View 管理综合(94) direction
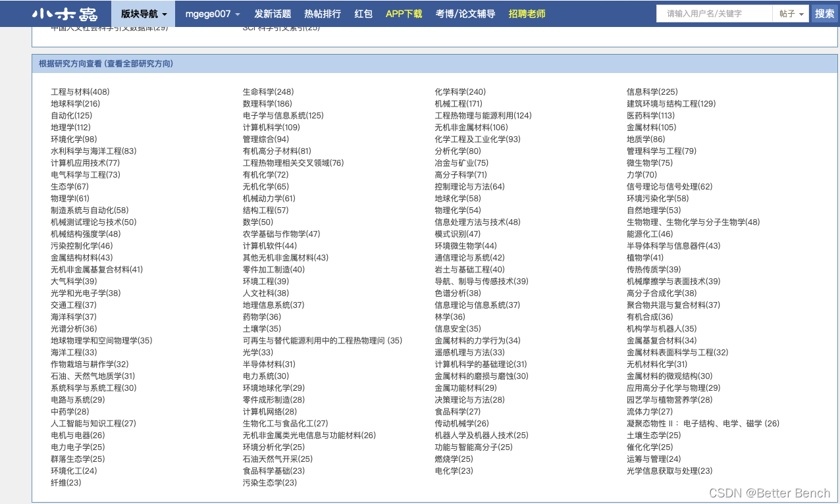Viewport: 840px width, 504px height. [265, 139]
